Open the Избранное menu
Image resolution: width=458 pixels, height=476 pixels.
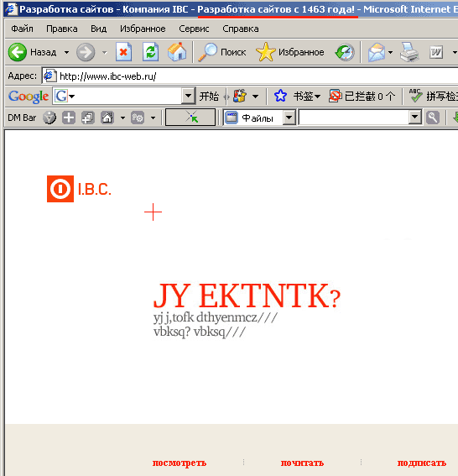[x=143, y=29]
